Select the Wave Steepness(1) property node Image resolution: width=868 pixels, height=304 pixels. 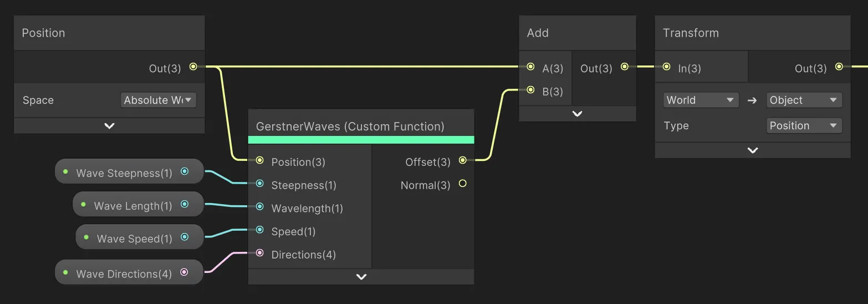(x=129, y=172)
